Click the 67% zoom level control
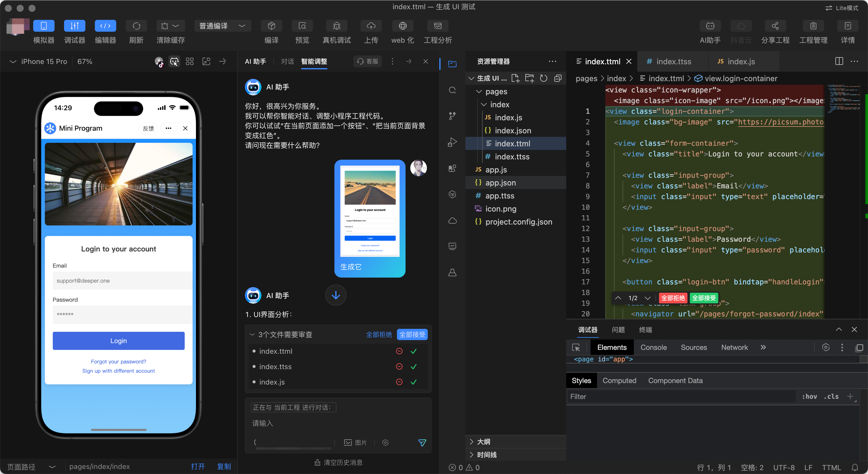The image size is (868, 474). tap(84, 62)
